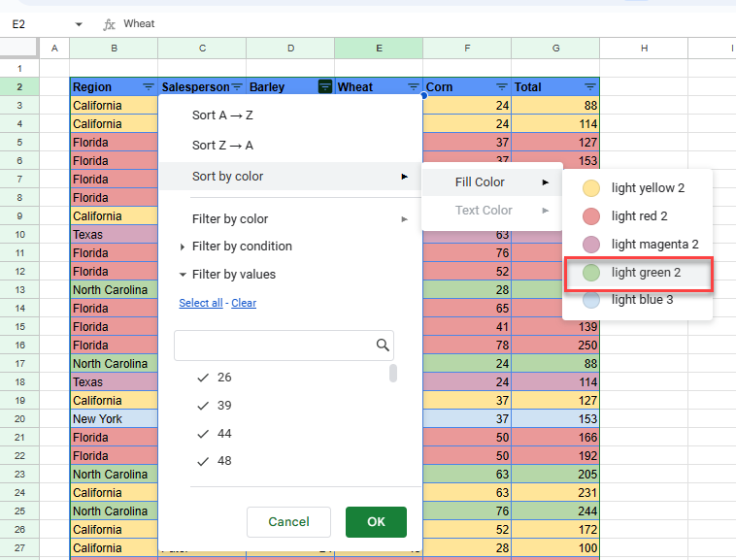
Task: Choose Sort Z → A
Action: point(222,146)
